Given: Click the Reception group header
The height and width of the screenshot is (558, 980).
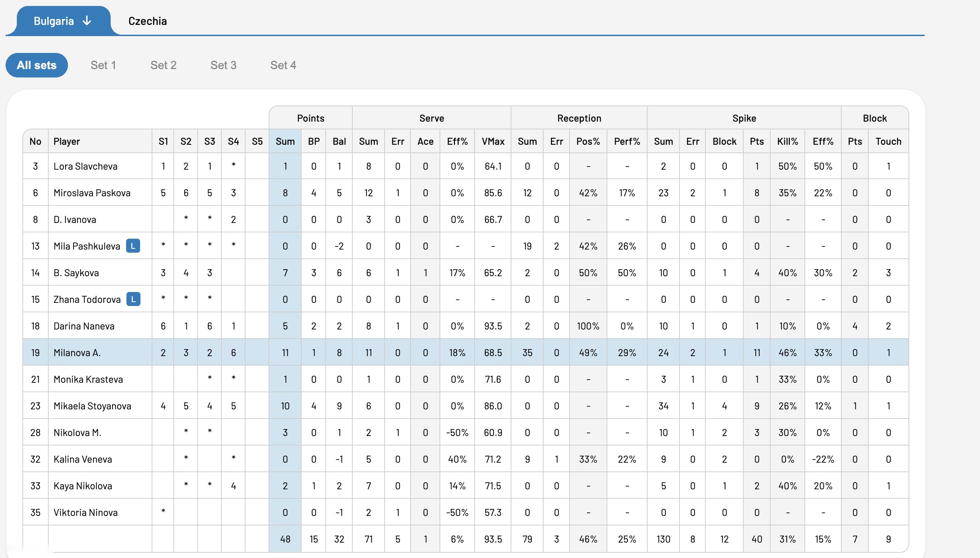Looking at the screenshot, I should (x=579, y=118).
